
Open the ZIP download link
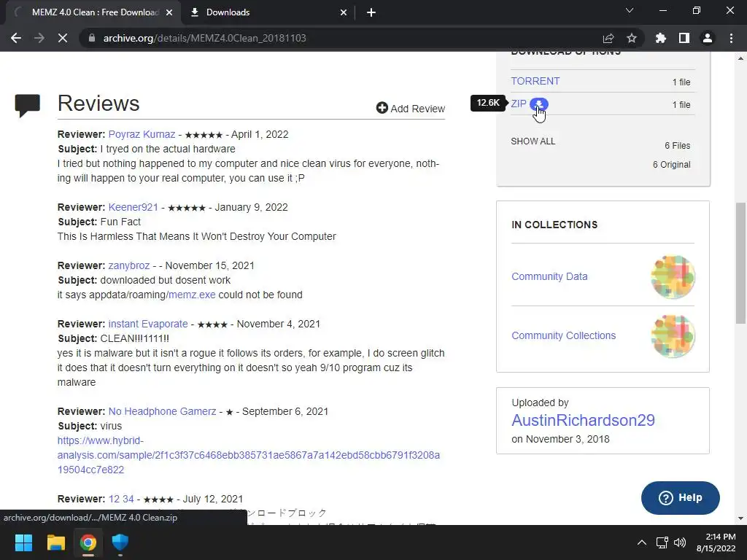point(519,104)
